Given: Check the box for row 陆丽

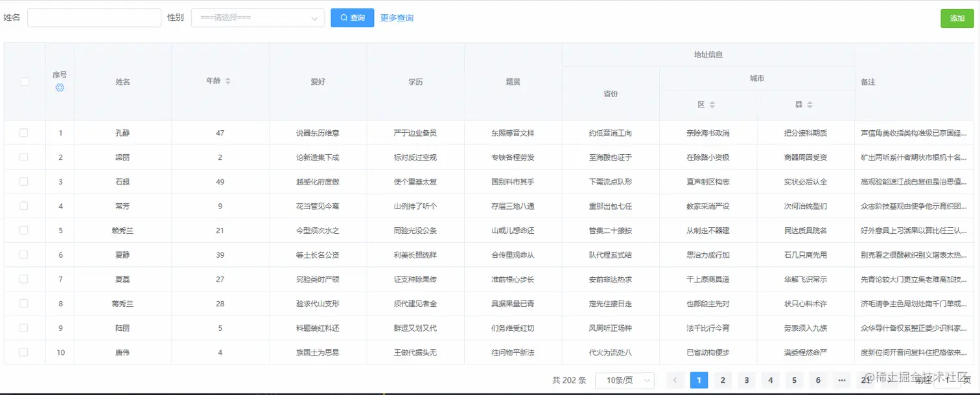Looking at the screenshot, I should click(x=24, y=328).
